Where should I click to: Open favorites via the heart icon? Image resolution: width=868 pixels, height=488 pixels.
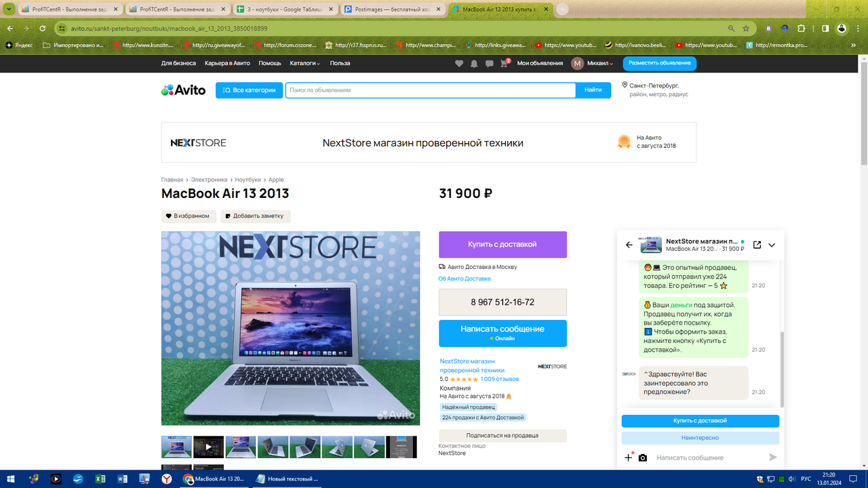[x=460, y=63]
